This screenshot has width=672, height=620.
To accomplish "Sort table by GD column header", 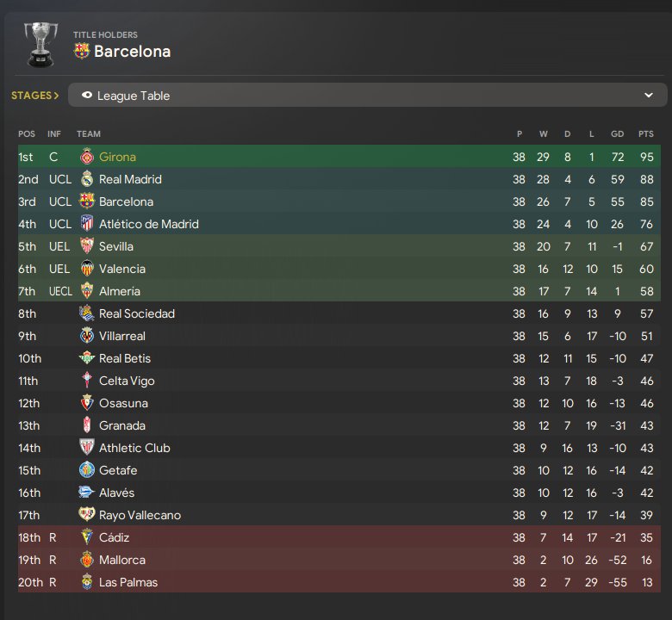I will 617,133.
